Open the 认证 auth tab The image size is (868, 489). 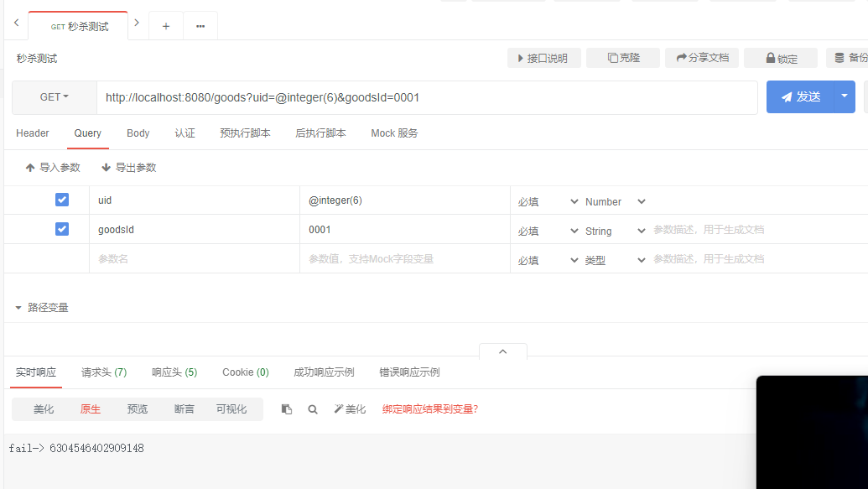[185, 133]
